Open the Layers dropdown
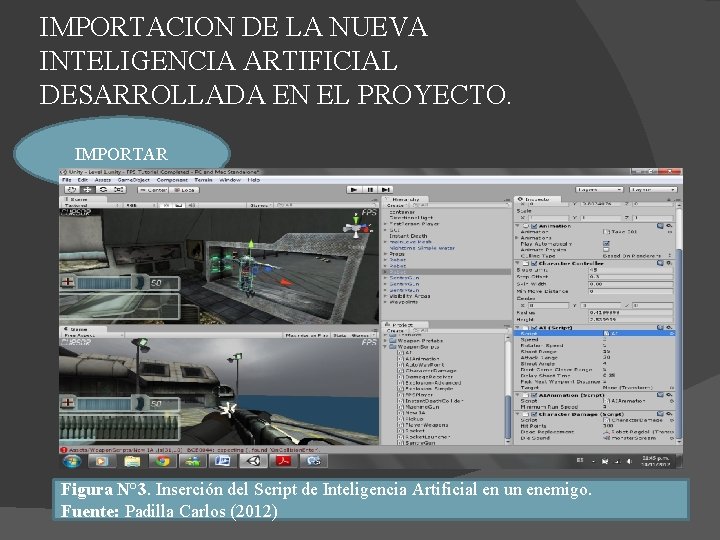720x540 pixels. [599, 189]
